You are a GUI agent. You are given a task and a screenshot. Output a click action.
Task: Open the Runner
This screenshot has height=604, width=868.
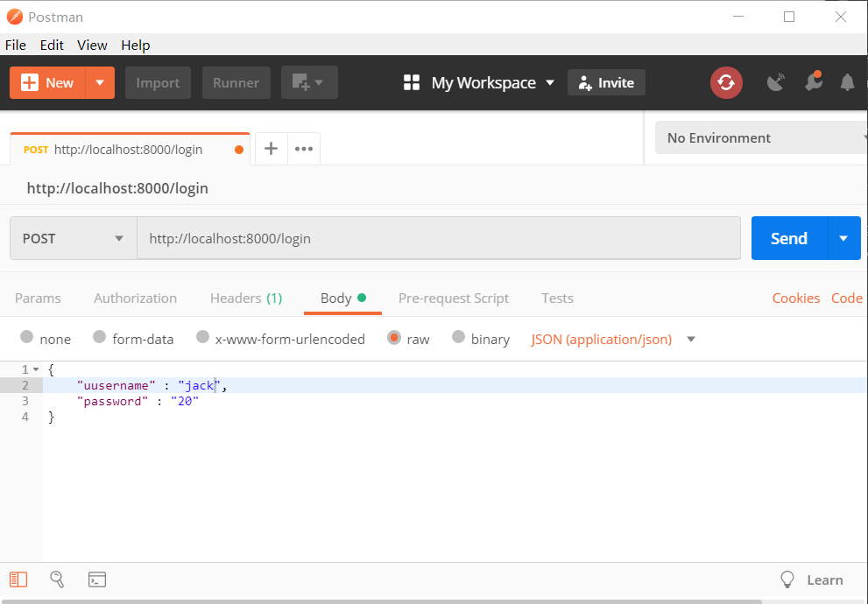click(236, 83)
